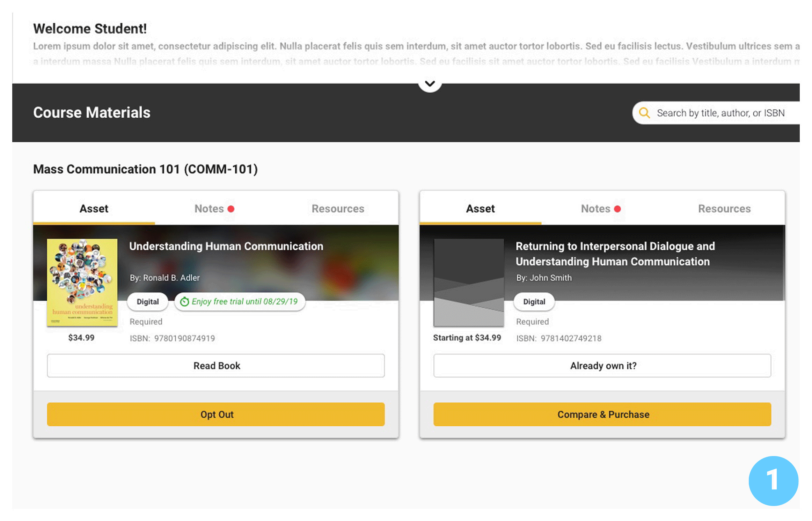
Task: Click the Already own it? button
Action: coord(602,366)
